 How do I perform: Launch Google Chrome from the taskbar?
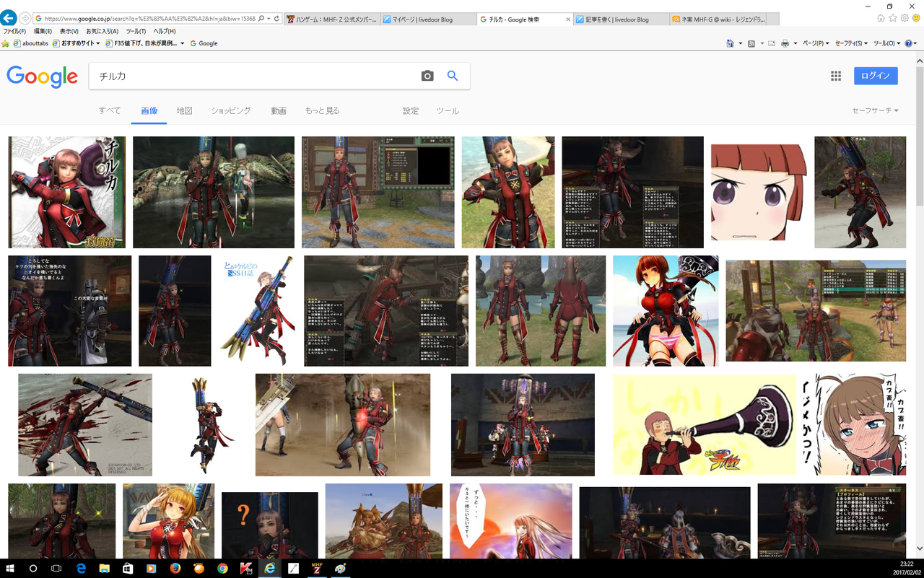[222, 569]
